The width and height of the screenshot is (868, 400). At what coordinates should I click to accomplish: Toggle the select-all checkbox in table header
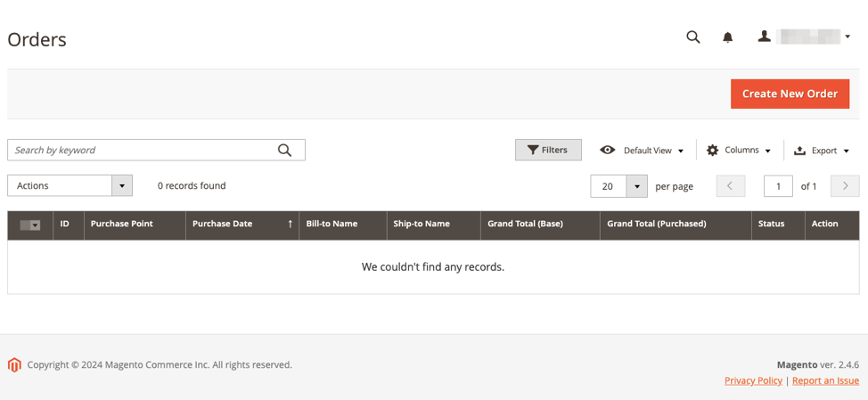(x=27, y=225)
